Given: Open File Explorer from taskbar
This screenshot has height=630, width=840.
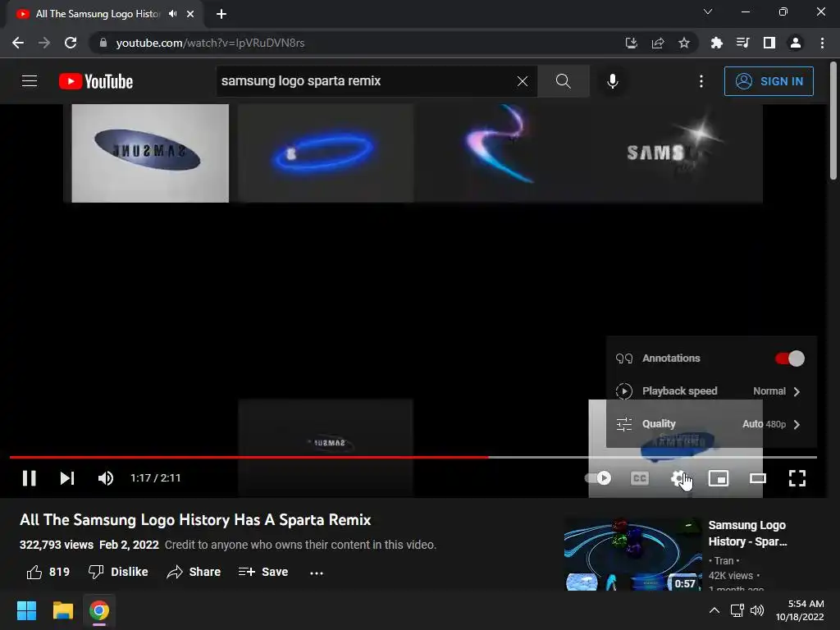Looking at the screenshot, I should (x=62, y=610).
